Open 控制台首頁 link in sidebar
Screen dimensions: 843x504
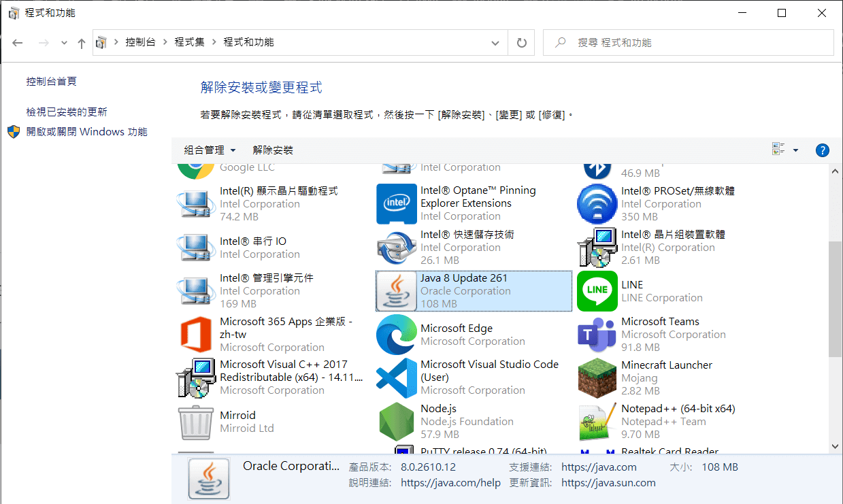coord(52,82)
